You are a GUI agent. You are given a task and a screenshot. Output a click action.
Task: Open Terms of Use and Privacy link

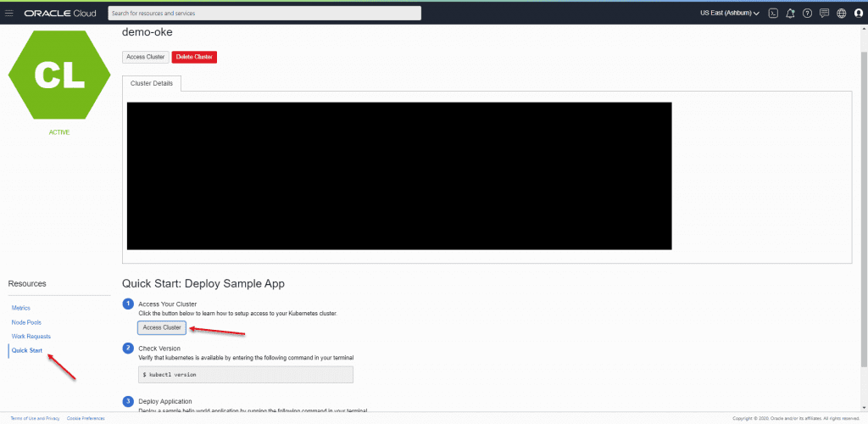point(35,418)
